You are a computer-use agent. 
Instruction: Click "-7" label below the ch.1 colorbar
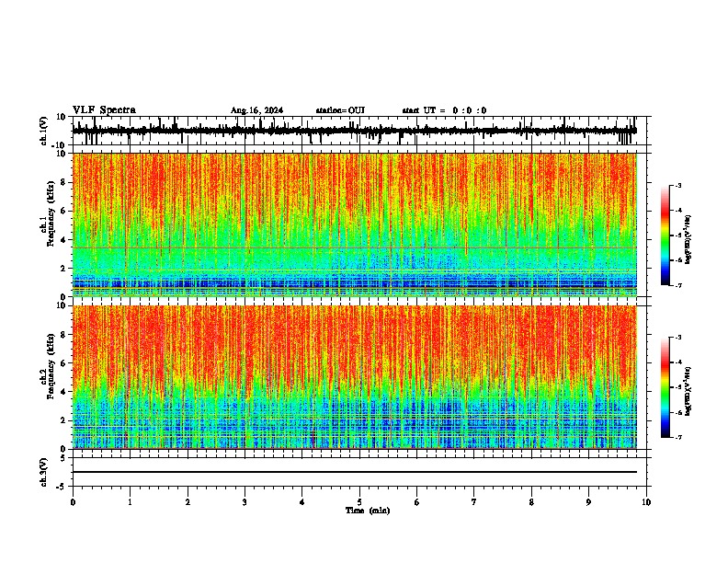point(678,285)
